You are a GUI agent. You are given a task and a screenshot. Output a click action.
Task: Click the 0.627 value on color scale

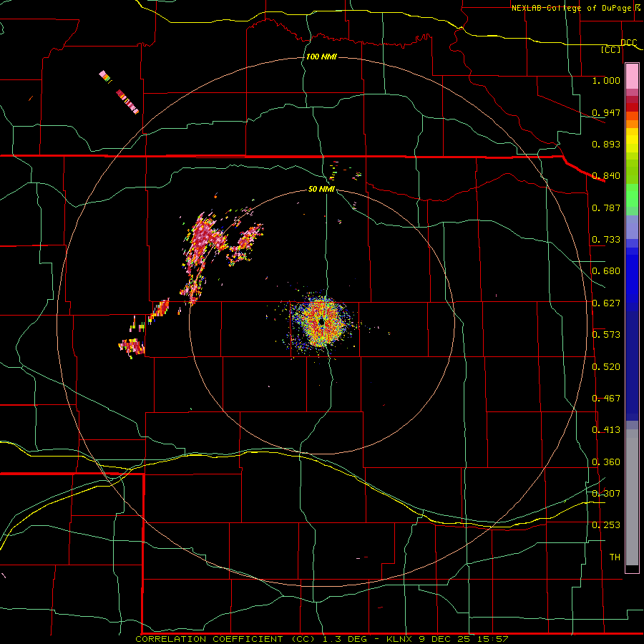(606, 303)
